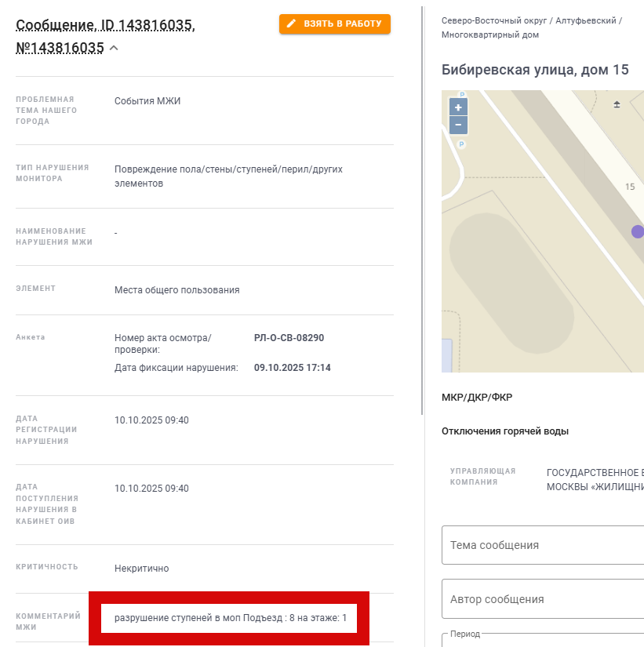Click pencil icon on 'Взять в работу' button
The height and width of the screenshot is (647, 644).
[x=292, y=24]
